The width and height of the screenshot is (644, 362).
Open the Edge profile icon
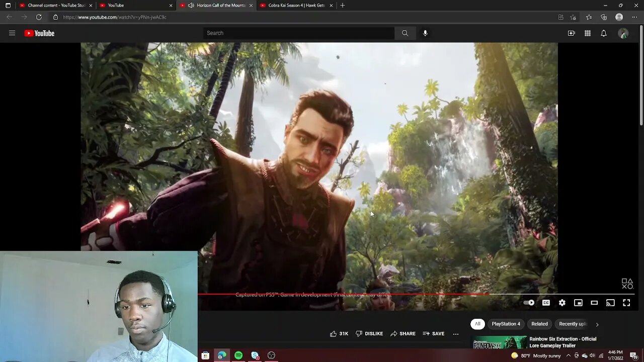tap(619, 17)
